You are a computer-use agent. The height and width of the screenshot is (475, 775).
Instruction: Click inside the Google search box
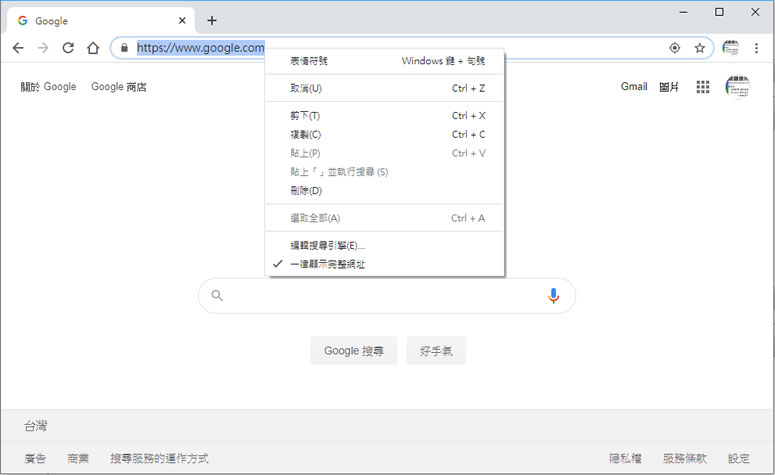click(x=385, y=296)
